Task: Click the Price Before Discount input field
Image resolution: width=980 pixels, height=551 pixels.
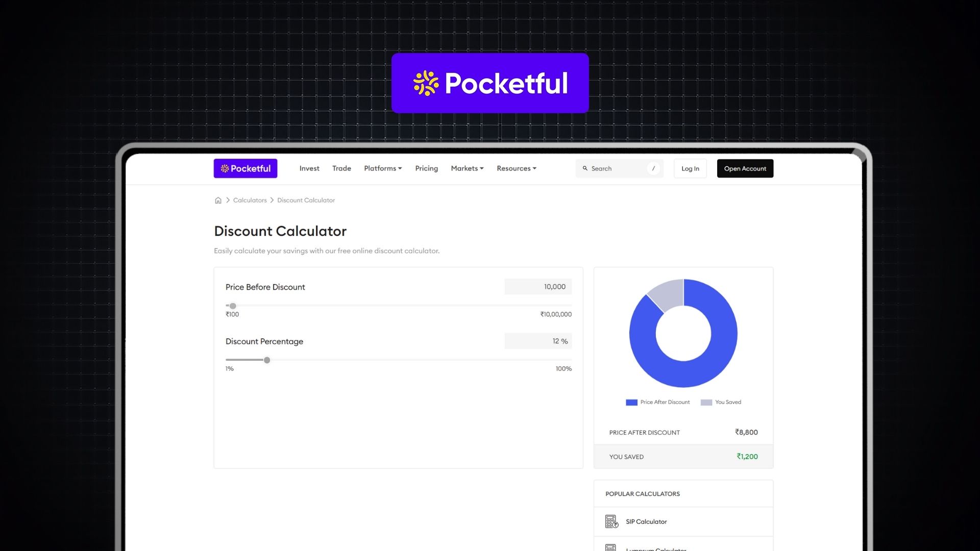Action: (x=537, y=287)
